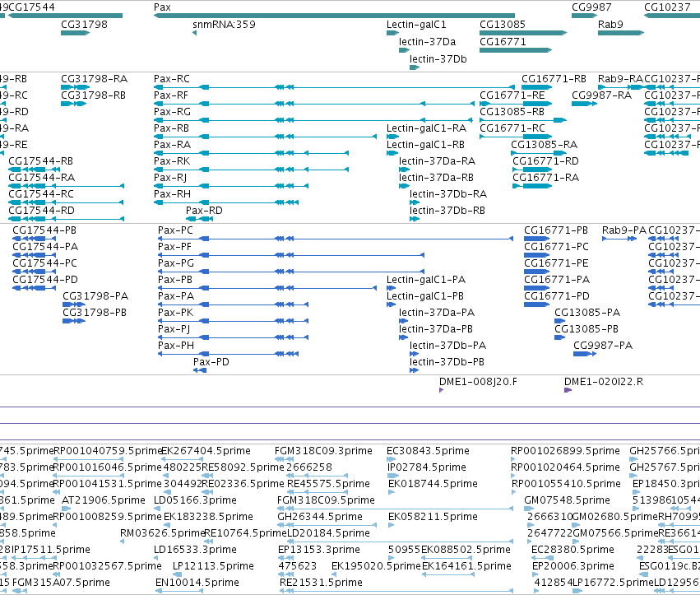Select the CG9987-PA protein label

tap(603, 346)
